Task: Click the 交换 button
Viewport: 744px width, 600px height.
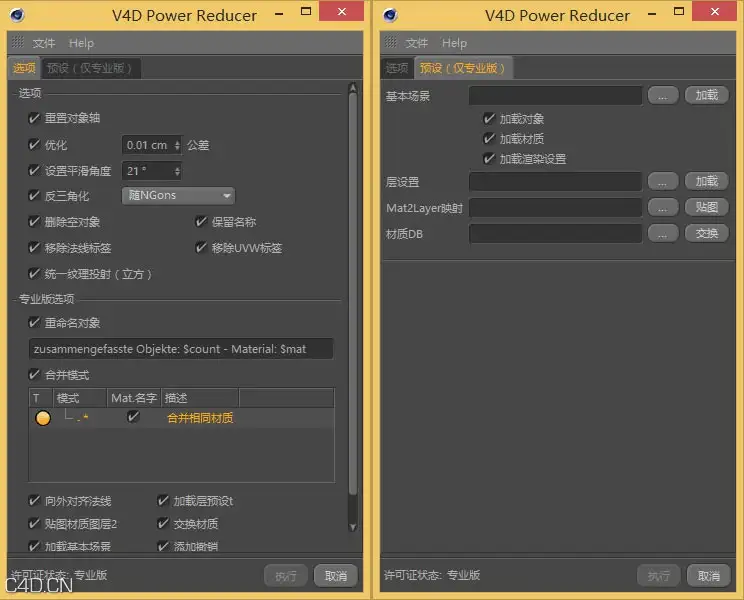Action: coord(707,233)
